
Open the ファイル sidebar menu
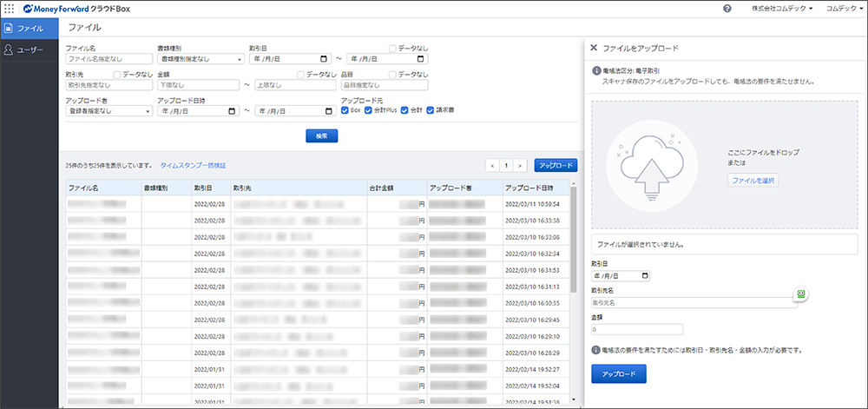pos(30,29)
